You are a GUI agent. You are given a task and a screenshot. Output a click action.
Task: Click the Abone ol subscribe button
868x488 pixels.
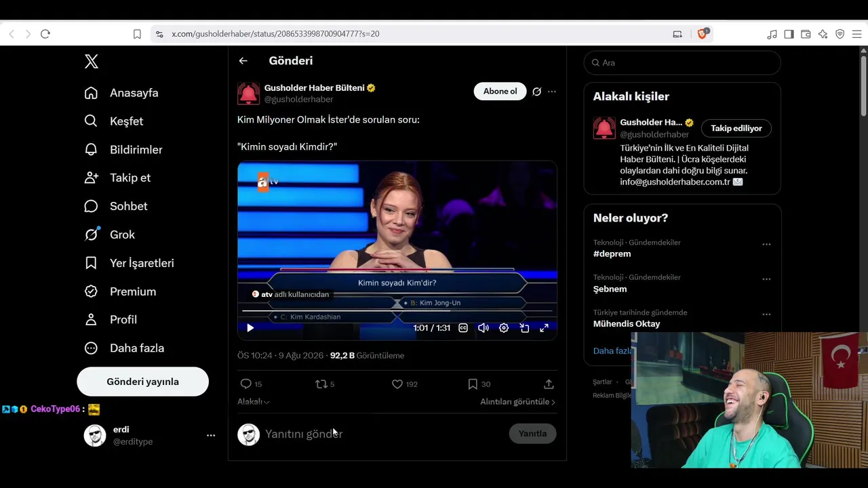click(500, 91)
